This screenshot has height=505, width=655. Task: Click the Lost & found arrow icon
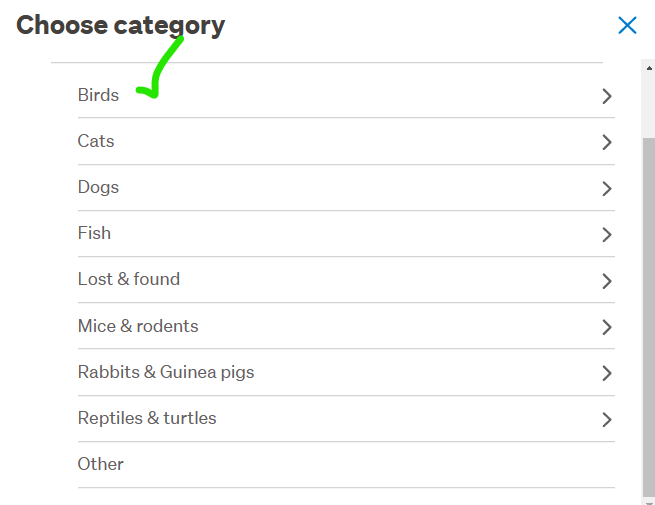tap(606, 280)
